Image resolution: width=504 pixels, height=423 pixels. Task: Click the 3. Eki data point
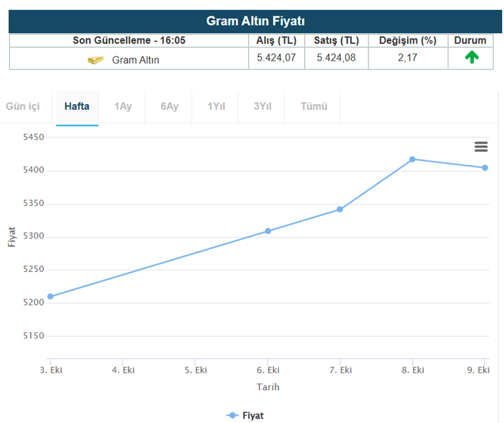[x=50, y=296]
